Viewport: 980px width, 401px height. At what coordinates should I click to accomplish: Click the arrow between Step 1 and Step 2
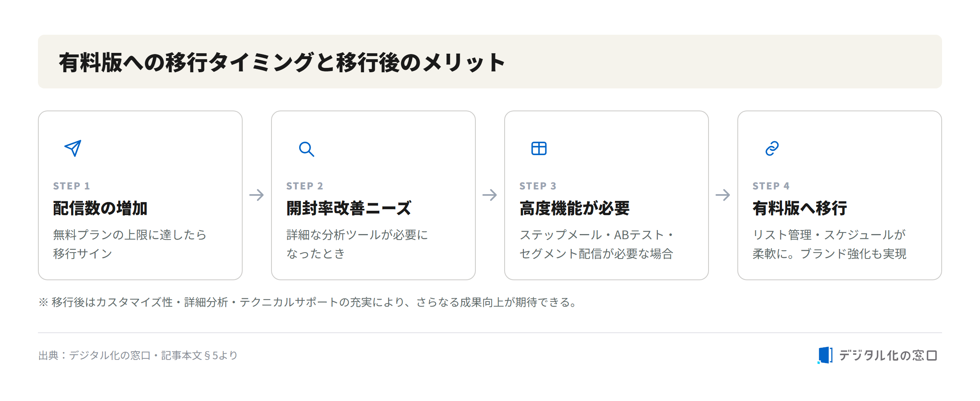tap(257, 195)
